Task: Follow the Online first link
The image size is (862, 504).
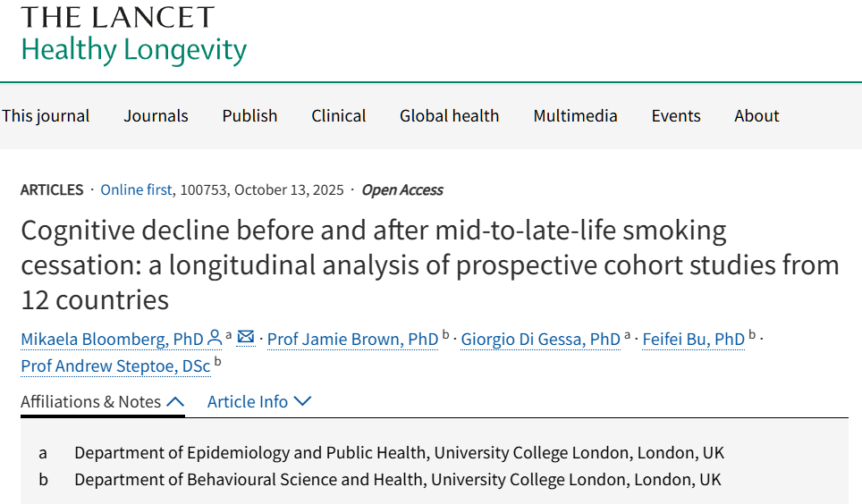Action: (138, 189)
